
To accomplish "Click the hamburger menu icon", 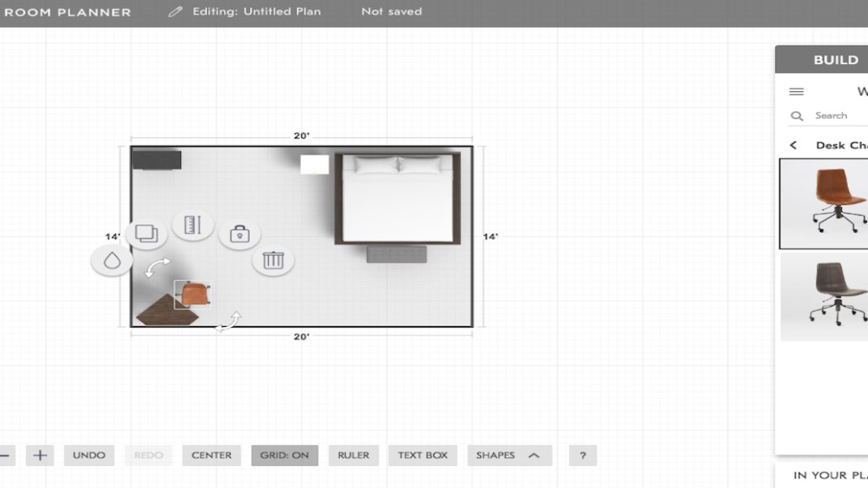I will 796,92.
